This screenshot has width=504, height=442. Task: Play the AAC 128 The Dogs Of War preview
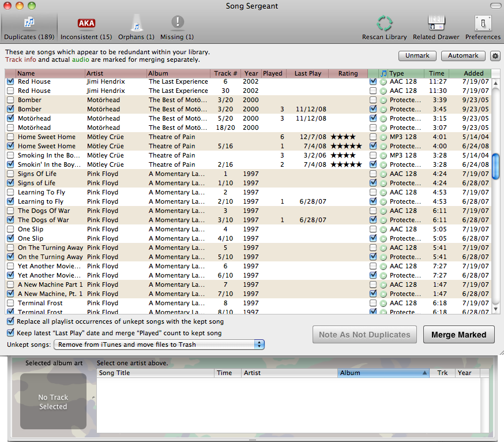coord(383,211)
